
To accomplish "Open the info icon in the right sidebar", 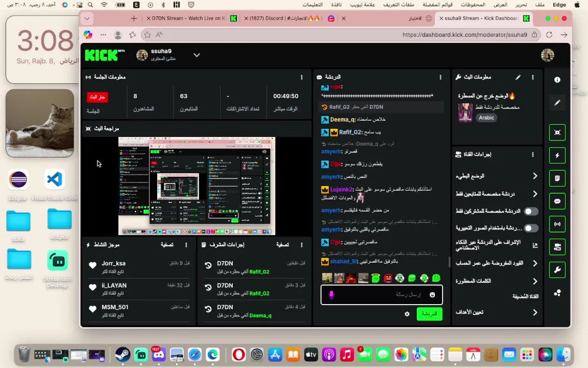I will pos(557,80).
